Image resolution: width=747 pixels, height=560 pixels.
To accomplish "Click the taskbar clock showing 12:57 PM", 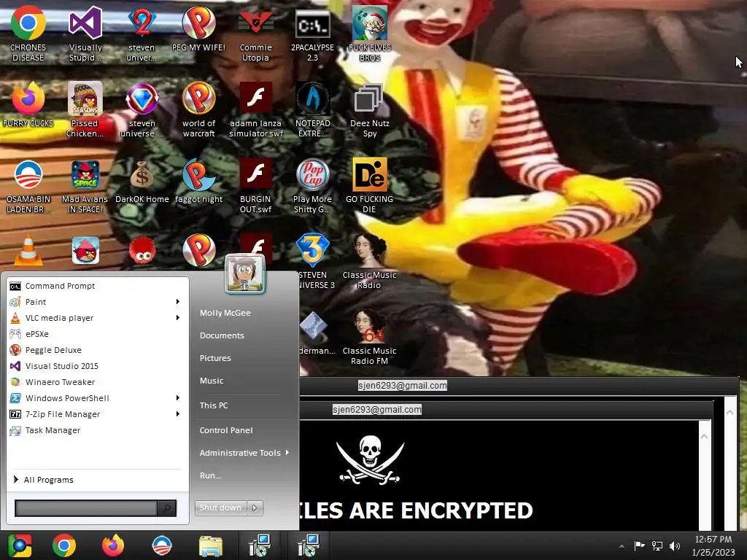I will pos(713,545).
